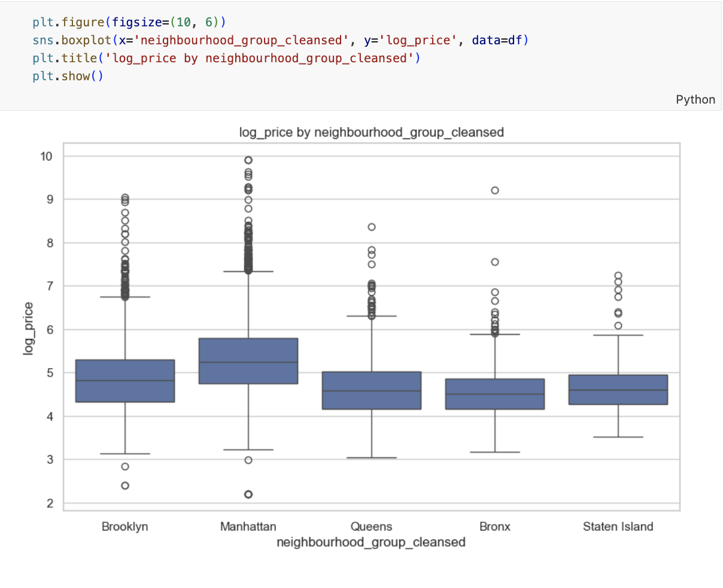Click the y-axis tick label 6

point(50,330)
